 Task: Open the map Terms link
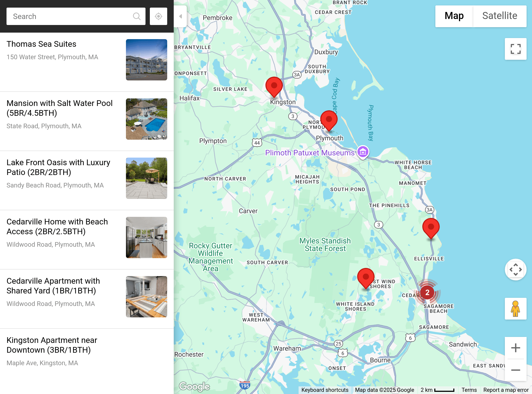(x=469, y=390)
